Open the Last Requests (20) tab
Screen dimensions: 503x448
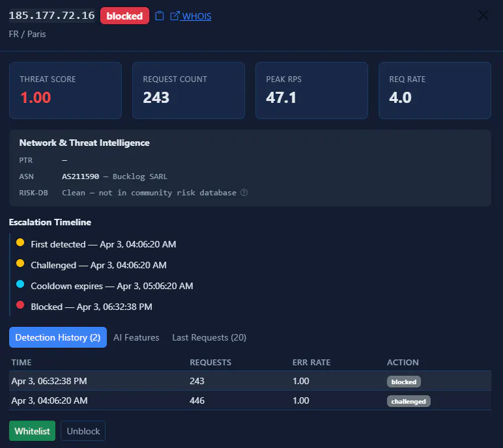click(209, 337)
